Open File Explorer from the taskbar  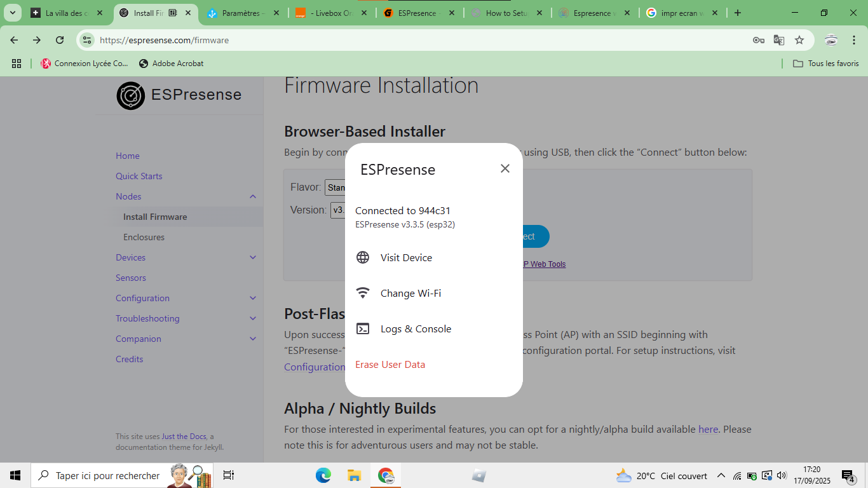pos(354,475)
